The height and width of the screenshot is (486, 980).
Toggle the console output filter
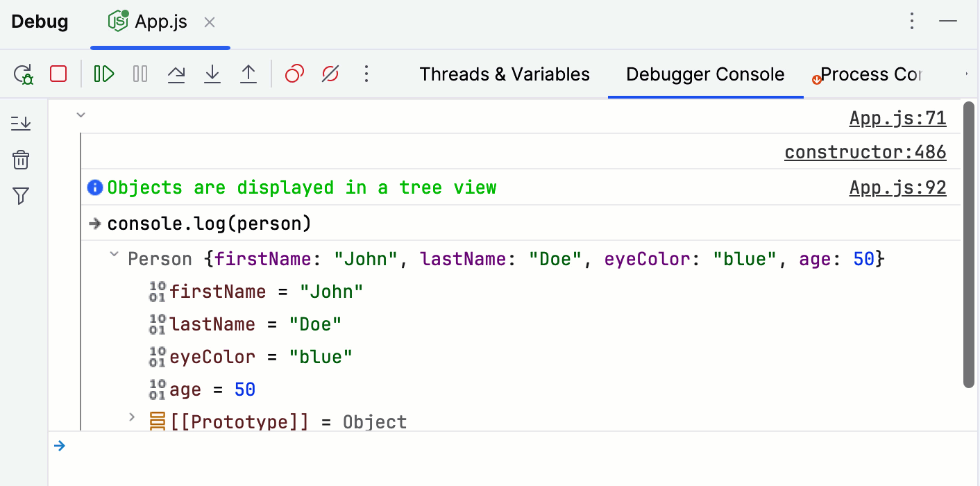click(x=21, y=196)
